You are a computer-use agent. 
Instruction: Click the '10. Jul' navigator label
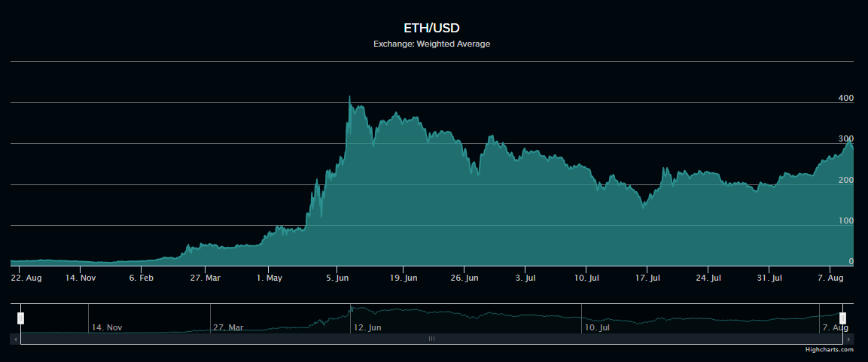point(597,327)
